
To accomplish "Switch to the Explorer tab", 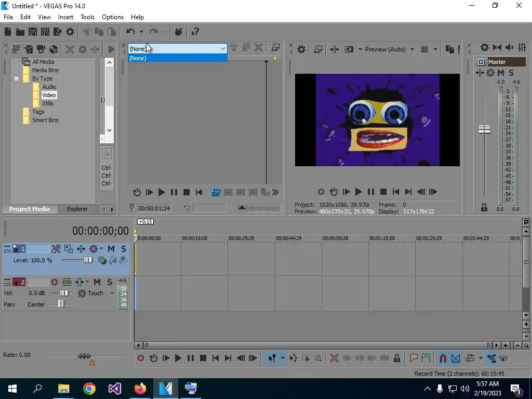I will [77, 209].
